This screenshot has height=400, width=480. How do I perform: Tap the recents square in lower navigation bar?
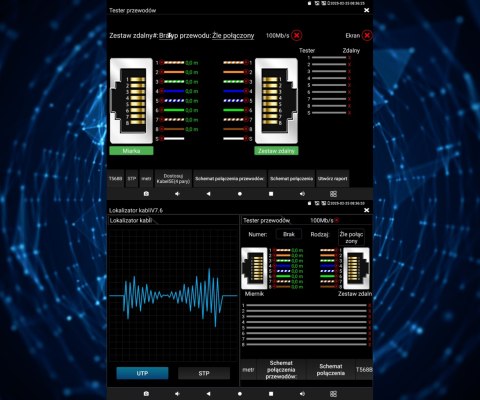pos(271,394)
